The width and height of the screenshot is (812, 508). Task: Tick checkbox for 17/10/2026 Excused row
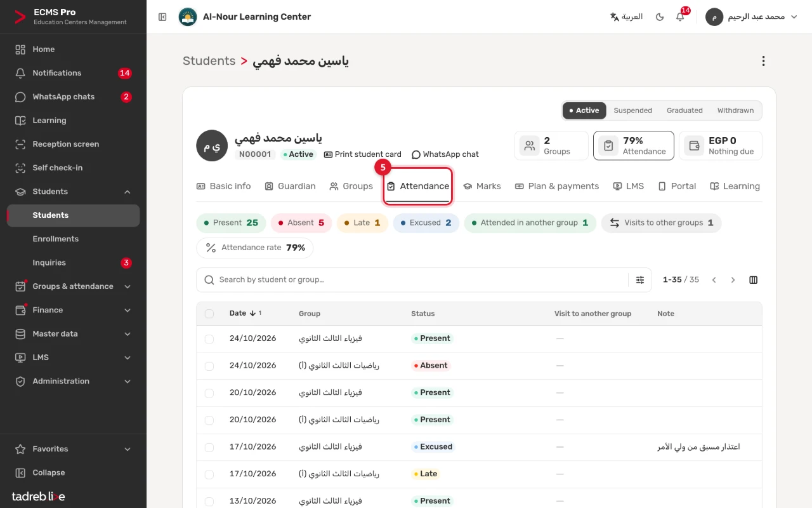[209, 448]
